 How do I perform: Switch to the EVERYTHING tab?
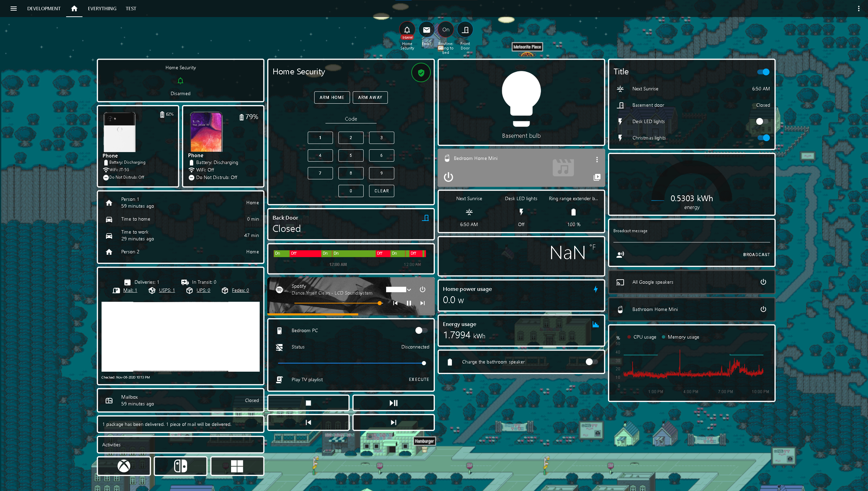coord(102,9)
